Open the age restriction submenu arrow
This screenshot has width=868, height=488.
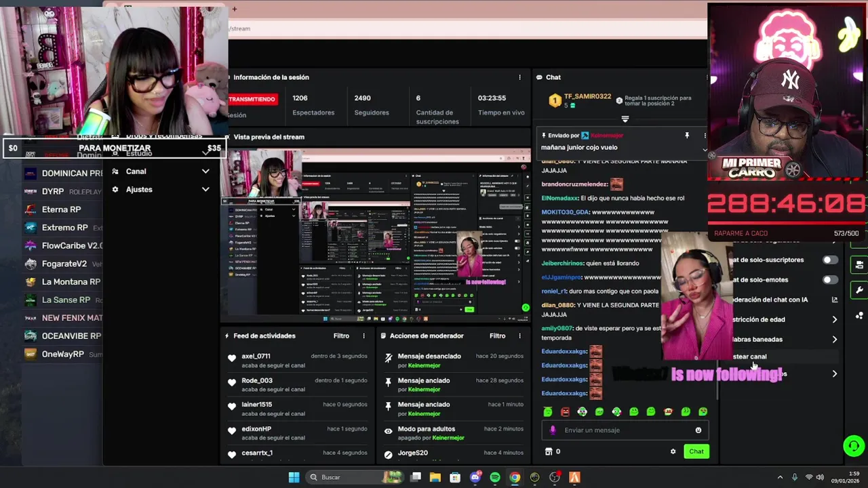tap(835, 319)
